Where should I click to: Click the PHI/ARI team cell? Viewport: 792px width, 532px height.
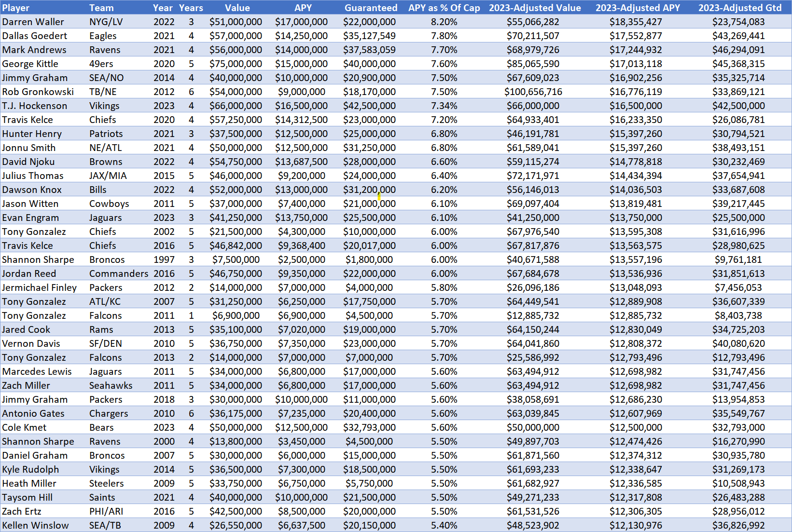pyautogui.click(x=106, y=511)
